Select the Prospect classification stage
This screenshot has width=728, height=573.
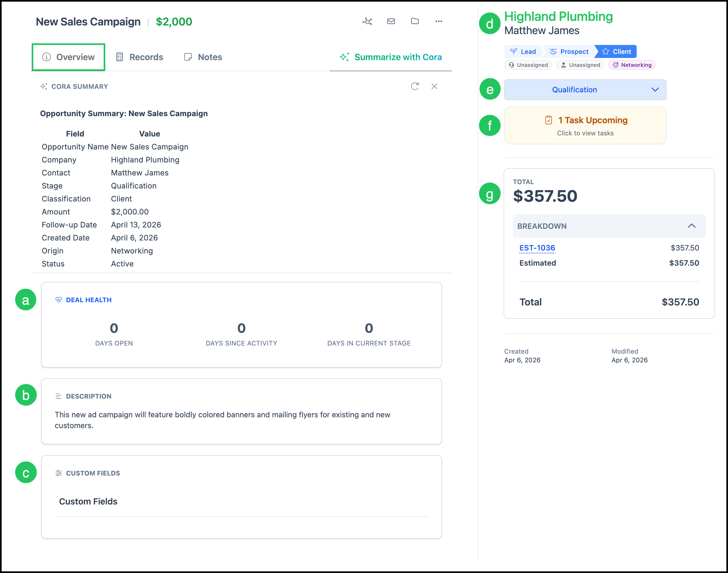coord(569,52)
